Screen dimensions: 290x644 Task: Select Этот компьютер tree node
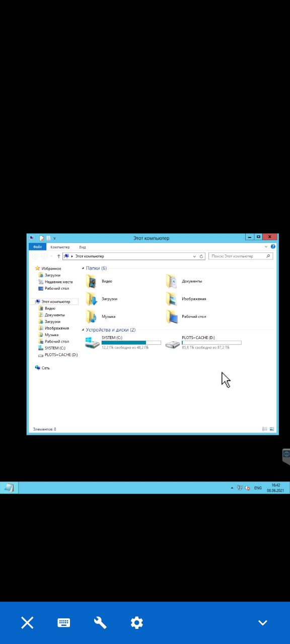(x=52, y=301)
